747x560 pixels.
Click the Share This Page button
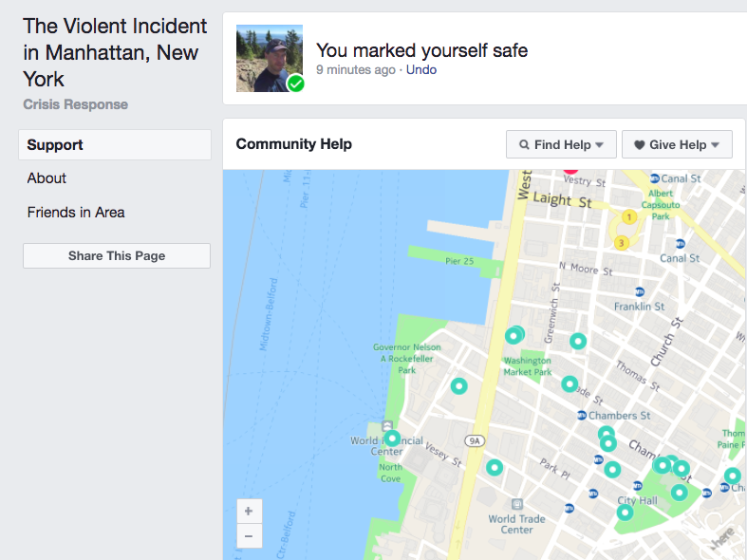click(117, 256)
